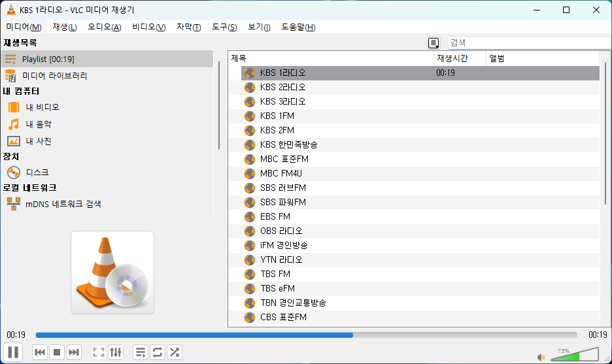
Task: Open the 미디어(M) menu
Action: (24, 27)
